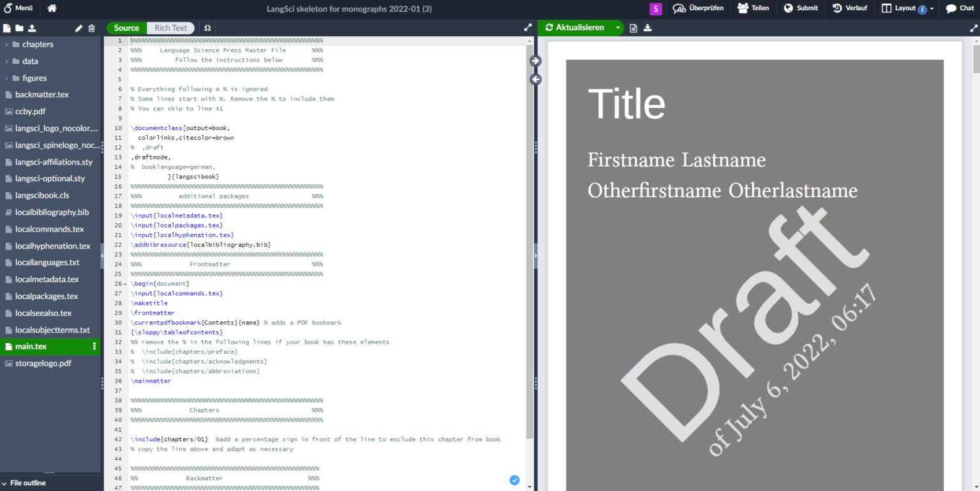
Task: Fold the document block at line 26
Action: tap(125, 284)
